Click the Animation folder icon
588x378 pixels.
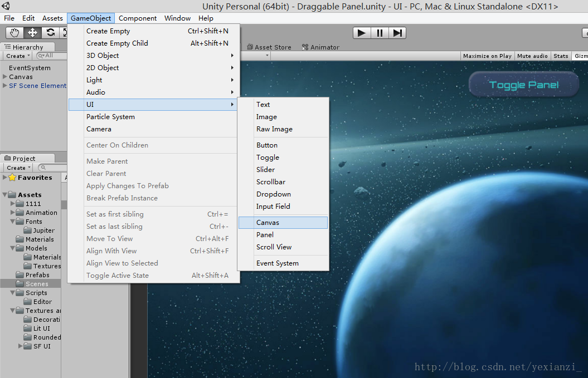click(20, 213)
